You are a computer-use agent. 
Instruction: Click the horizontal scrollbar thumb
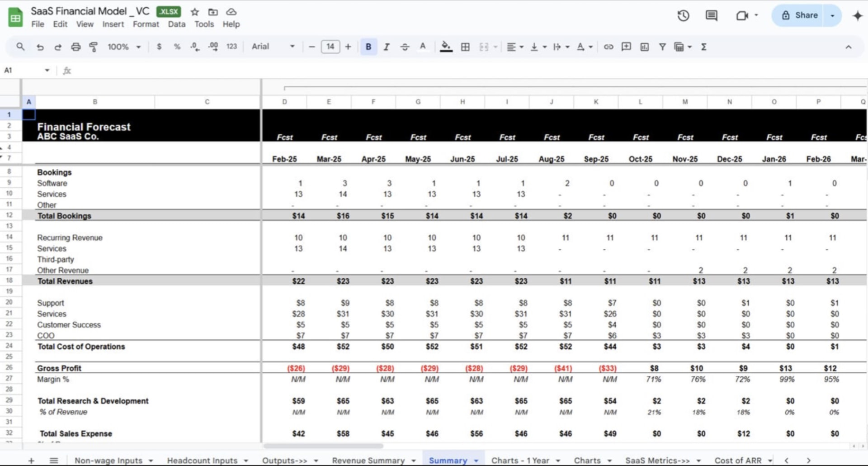(323, 446)
